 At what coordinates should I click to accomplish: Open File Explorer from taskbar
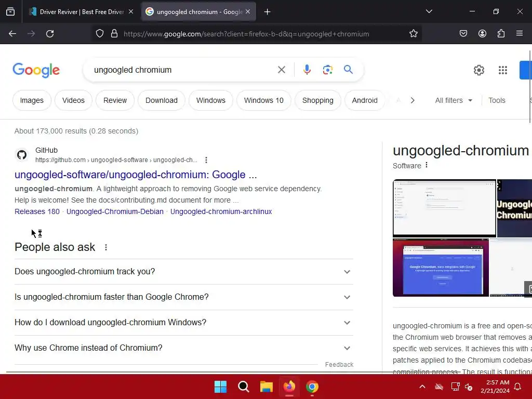pyautogui.click(x=267, y=387)
